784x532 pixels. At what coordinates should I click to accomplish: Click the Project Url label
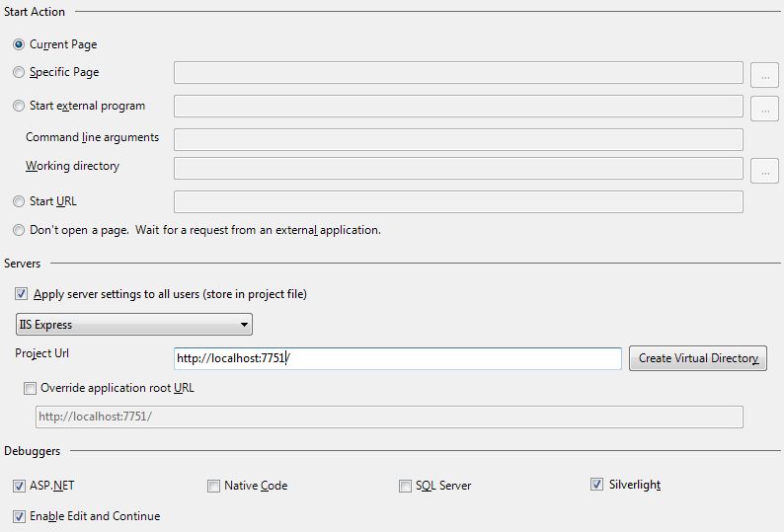point(42,353)
